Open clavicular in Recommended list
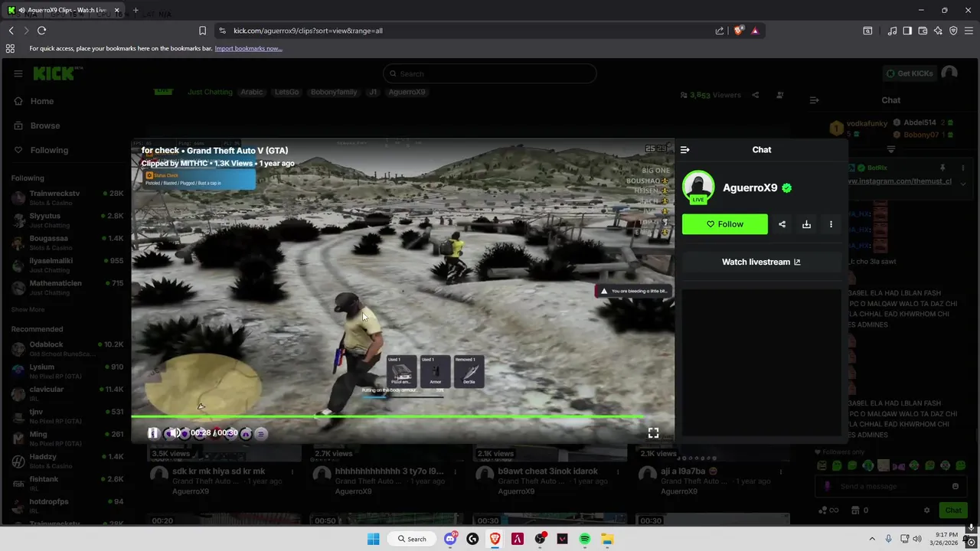Image resolution: width=980 pixels, height=551 pixels. 67,393
